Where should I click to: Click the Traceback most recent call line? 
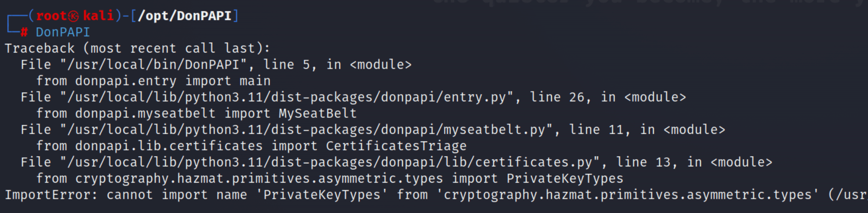137,48
